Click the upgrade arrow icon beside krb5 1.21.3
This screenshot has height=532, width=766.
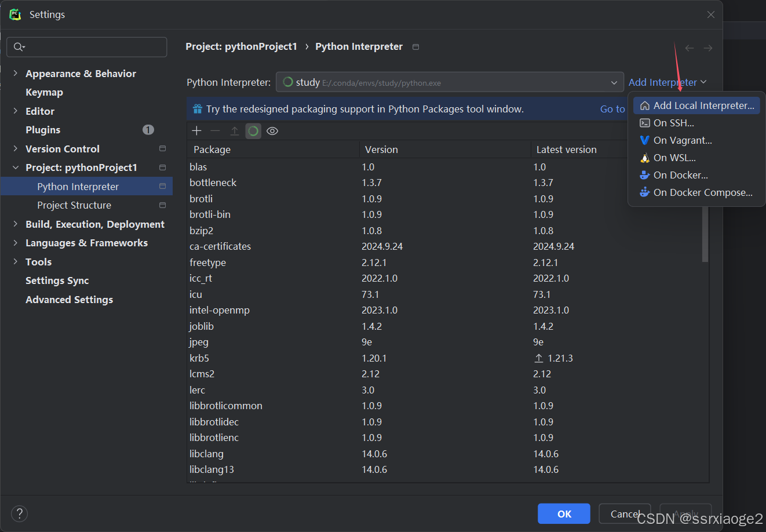pos(539,358)
